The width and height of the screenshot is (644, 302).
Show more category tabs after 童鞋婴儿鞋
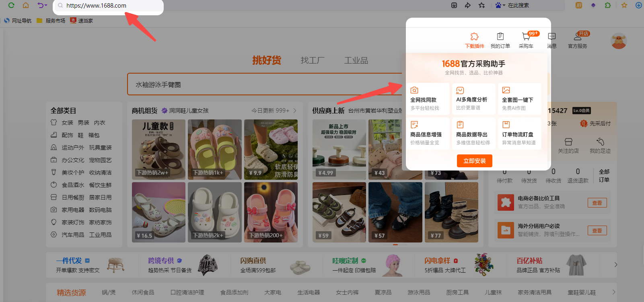(614, 292)
